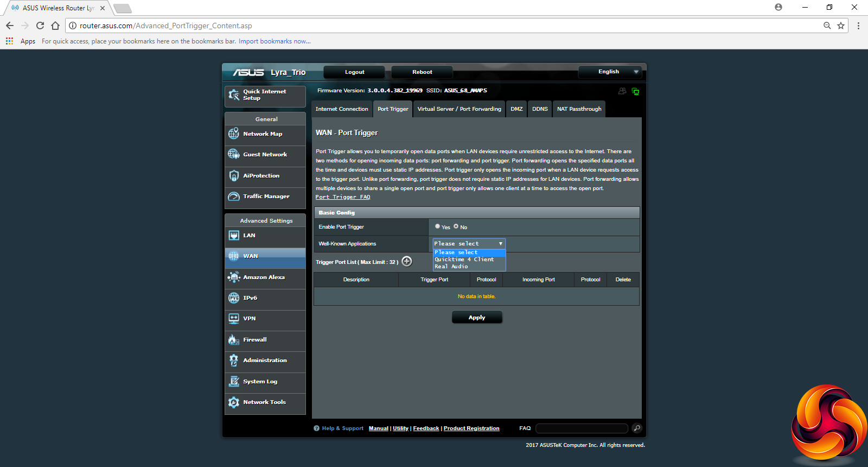The width and height of the screenshot is (868, 467).
Task: Switch to the DDNS tab
Action: (x=540, y=109)
